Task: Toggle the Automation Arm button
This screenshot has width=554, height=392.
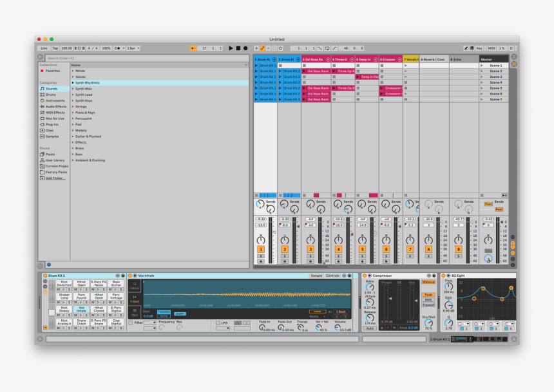Action: pyautogui.click(x=263, y=48)
